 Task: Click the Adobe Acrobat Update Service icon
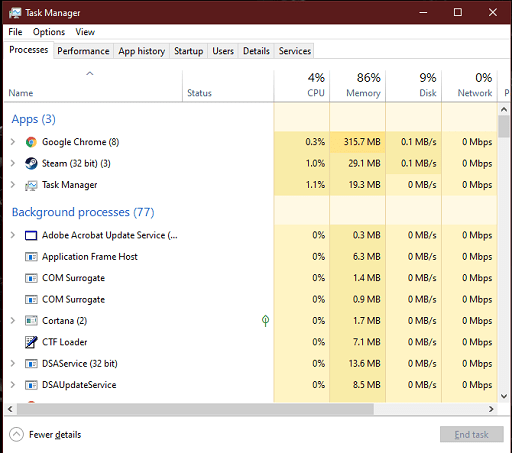pyautogui.click(x=31, y=235)
